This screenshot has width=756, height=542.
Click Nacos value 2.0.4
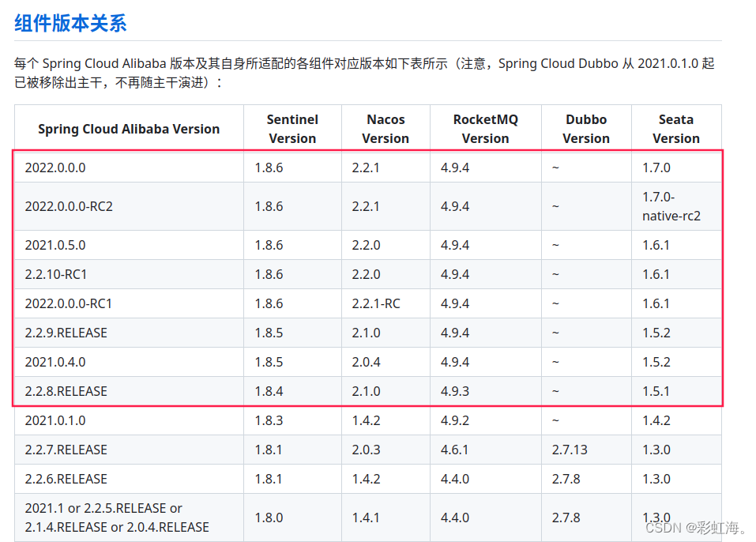pos(366,362)
